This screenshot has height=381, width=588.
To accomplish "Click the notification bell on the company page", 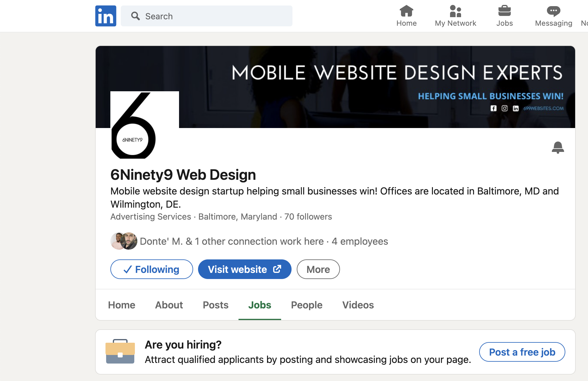I will click(x=558, y=147).
